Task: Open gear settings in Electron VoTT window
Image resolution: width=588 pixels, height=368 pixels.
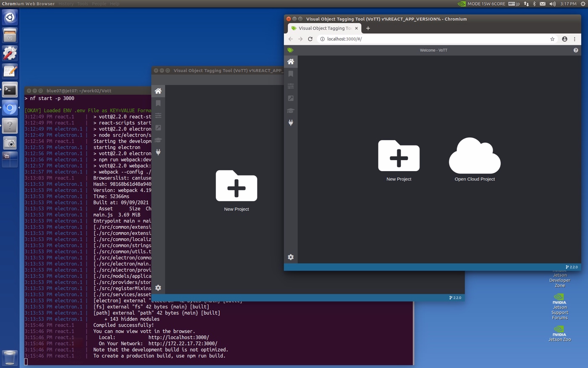Action: 158,288
